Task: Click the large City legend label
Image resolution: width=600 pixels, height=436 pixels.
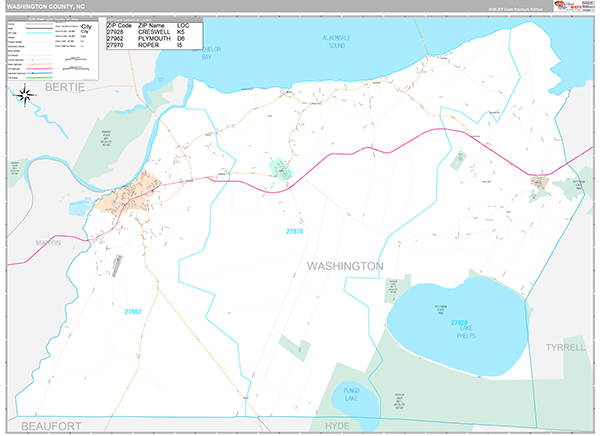Action: coord(86,27)
